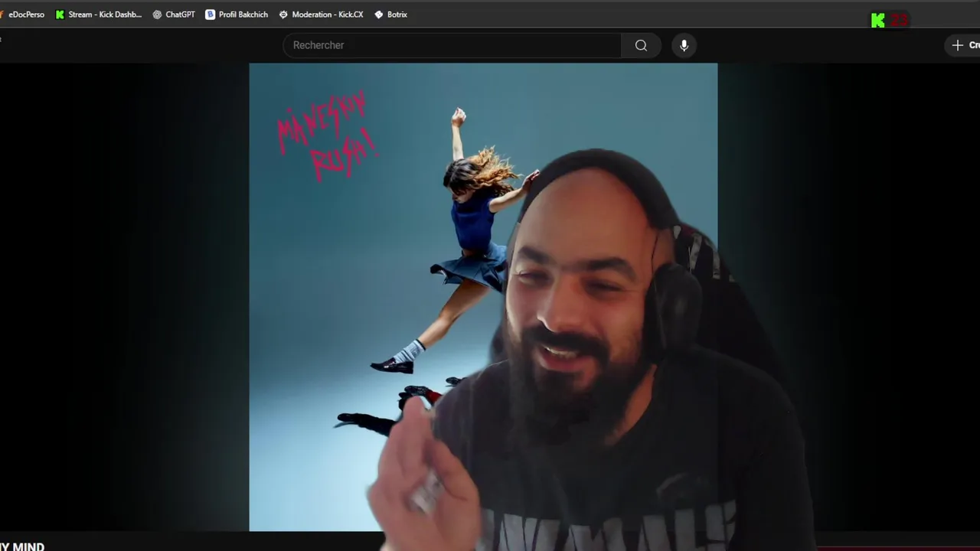
Task: Open the Botrix bookmark
Action: pyautogui.click(x=390, y=15)
